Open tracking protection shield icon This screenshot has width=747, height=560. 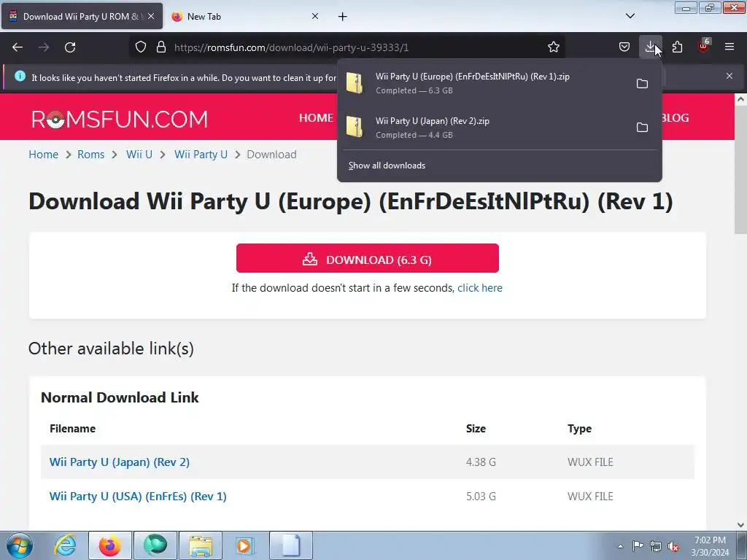point(141,47)
